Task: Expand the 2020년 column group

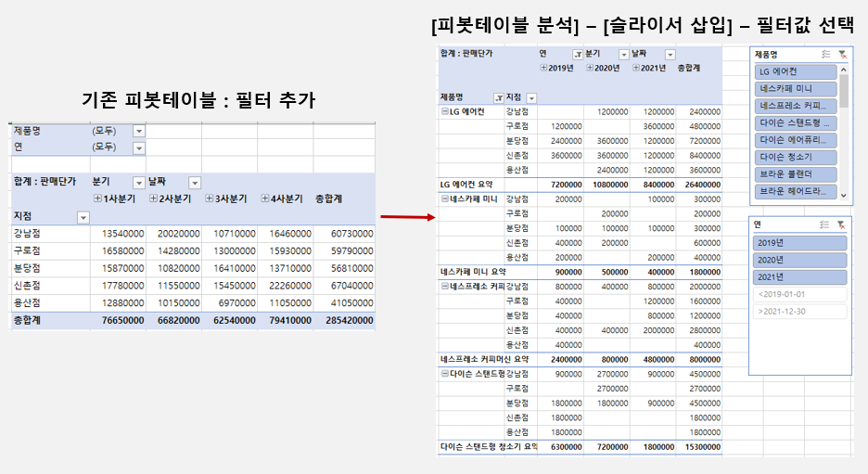Action: tap(590, 68)
